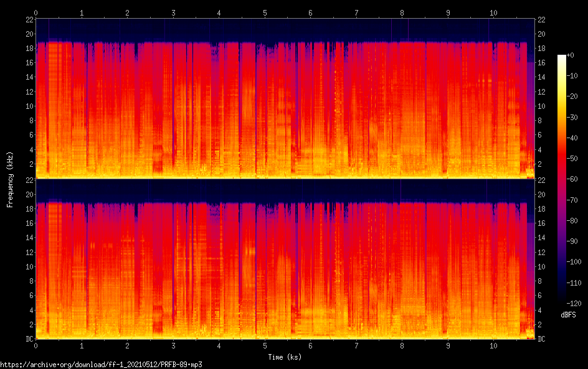Screen dimensions: 588x369
Task: Click the "-120" value on dBFS scale
Action: tap(574, 304)
